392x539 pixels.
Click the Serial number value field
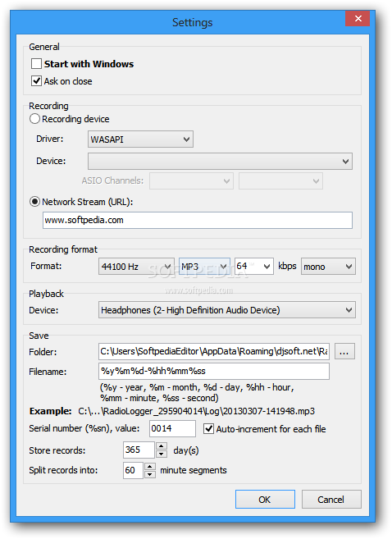172,428
